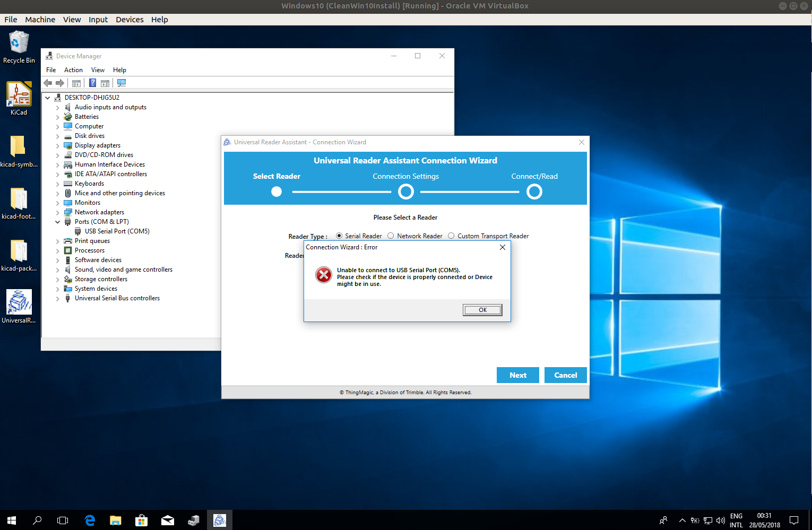The image size is (812, 530).
Task: Open the People icon in system tray
Action: click(663, 520)
